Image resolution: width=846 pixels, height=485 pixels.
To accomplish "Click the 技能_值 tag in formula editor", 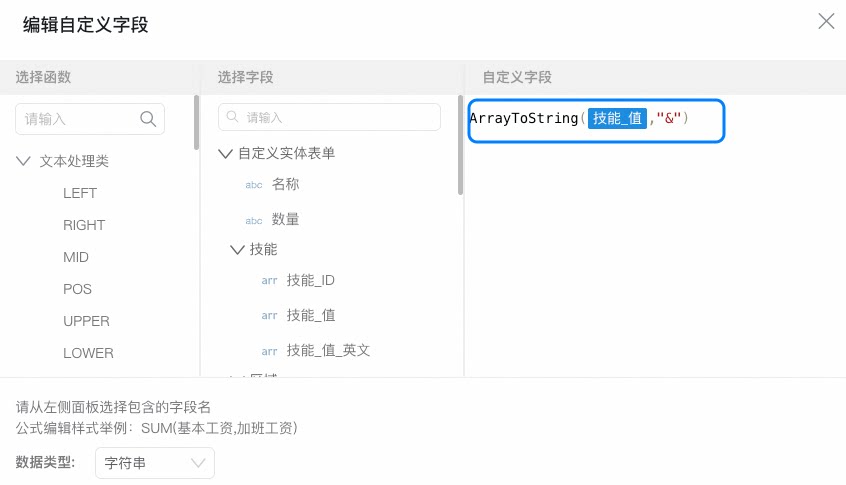I will coord(617,118).
